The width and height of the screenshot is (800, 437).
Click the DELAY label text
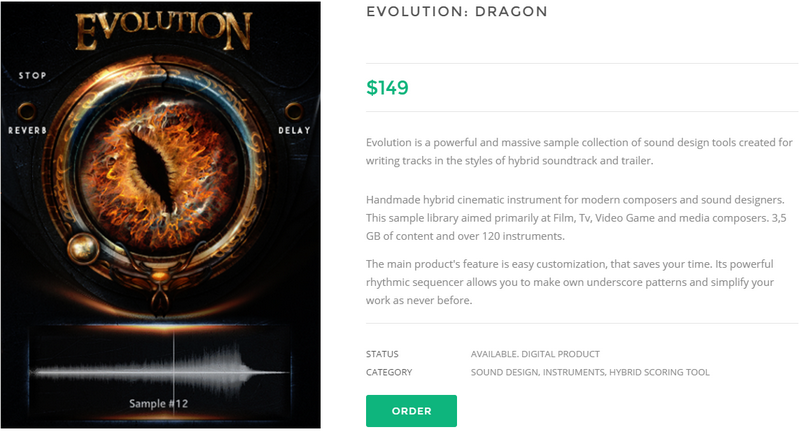pos(294,131)
